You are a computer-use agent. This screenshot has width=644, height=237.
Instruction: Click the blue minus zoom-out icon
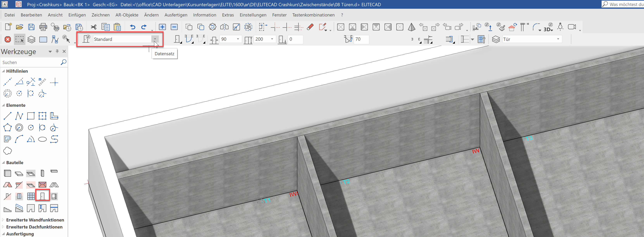[174, 27]
